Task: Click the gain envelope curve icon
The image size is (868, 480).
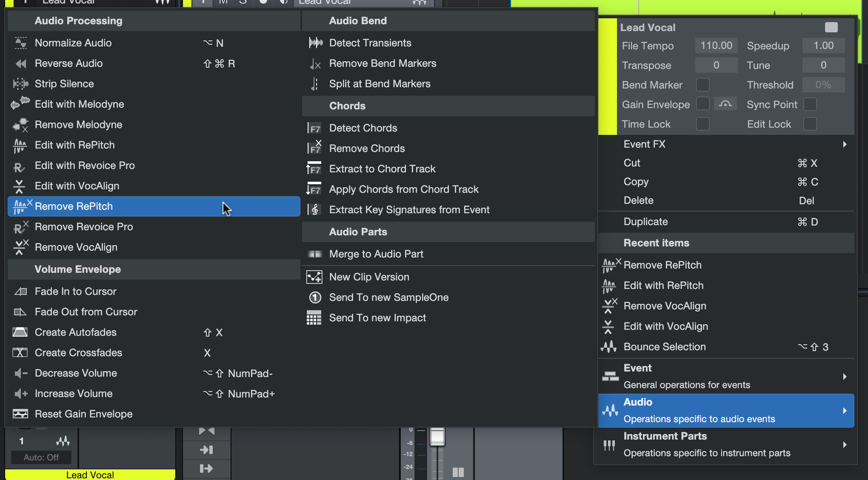Action: pos(725,104)
